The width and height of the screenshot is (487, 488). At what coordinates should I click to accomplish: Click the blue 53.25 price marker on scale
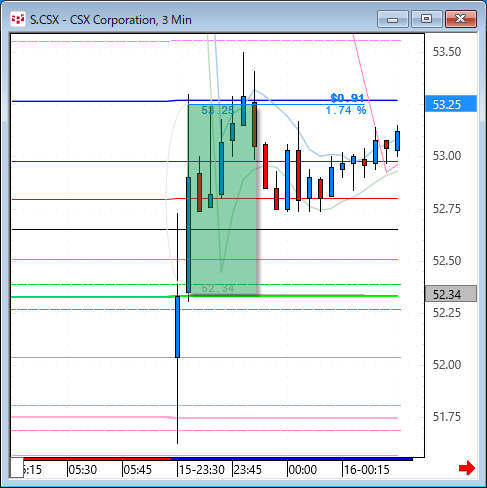[x=451, y=104]
